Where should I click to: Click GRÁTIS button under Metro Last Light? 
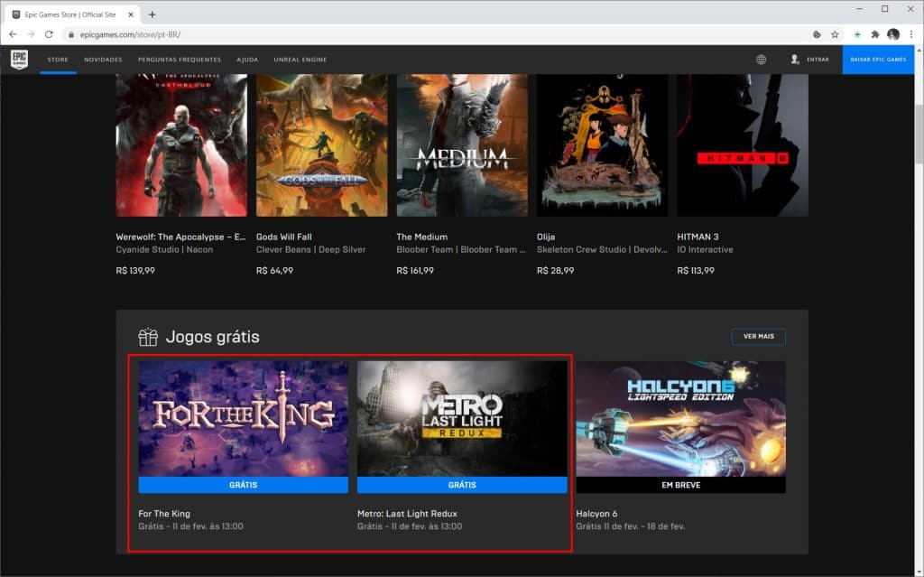click(462, 485)
